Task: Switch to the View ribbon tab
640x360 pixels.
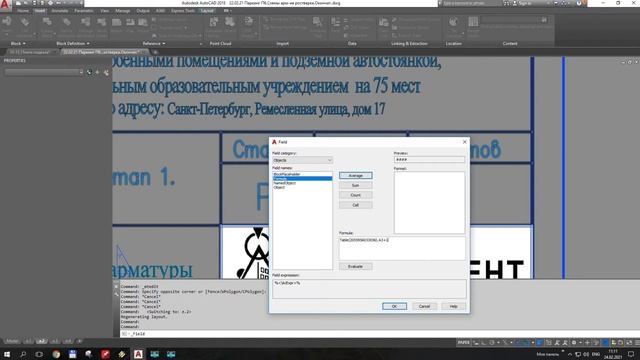Action: click(x=104, y=11)
